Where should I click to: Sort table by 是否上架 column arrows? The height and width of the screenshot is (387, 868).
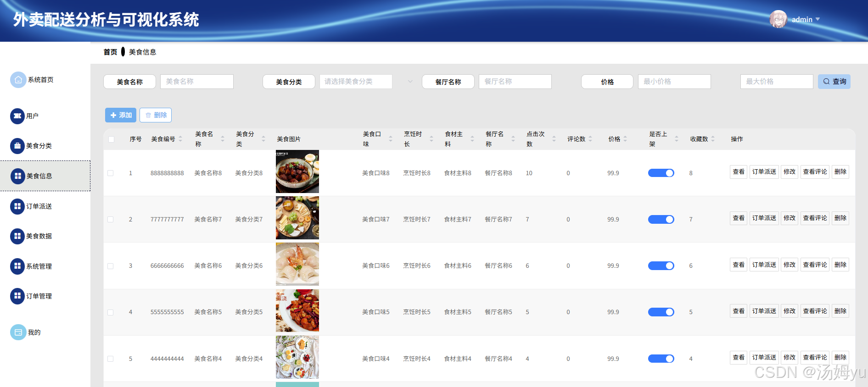coord(677,139)
